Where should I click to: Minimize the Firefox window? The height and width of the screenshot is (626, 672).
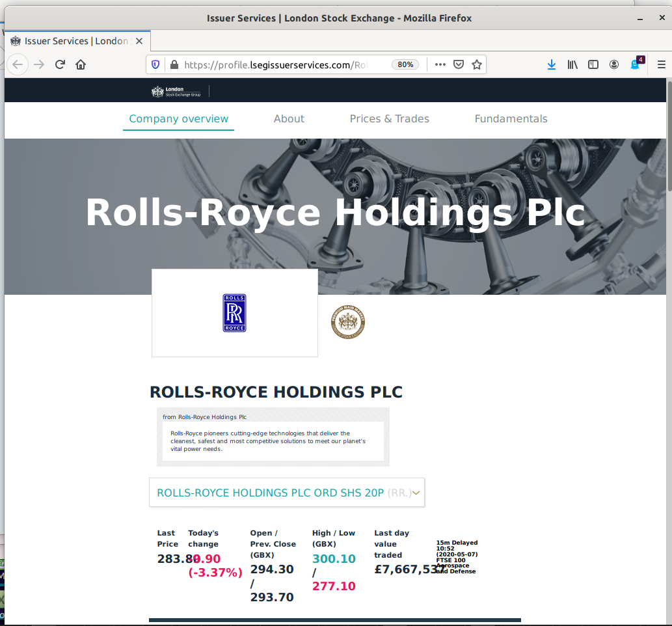click(x=640, y=18)
